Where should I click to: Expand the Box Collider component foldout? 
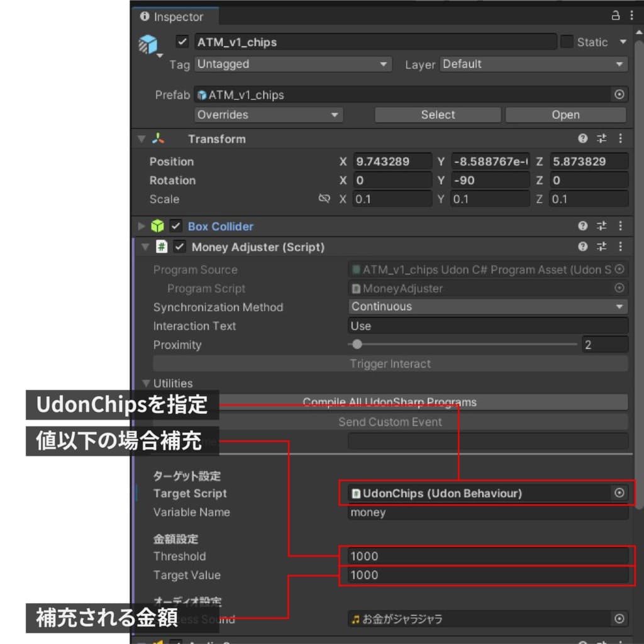click(142, 226)
